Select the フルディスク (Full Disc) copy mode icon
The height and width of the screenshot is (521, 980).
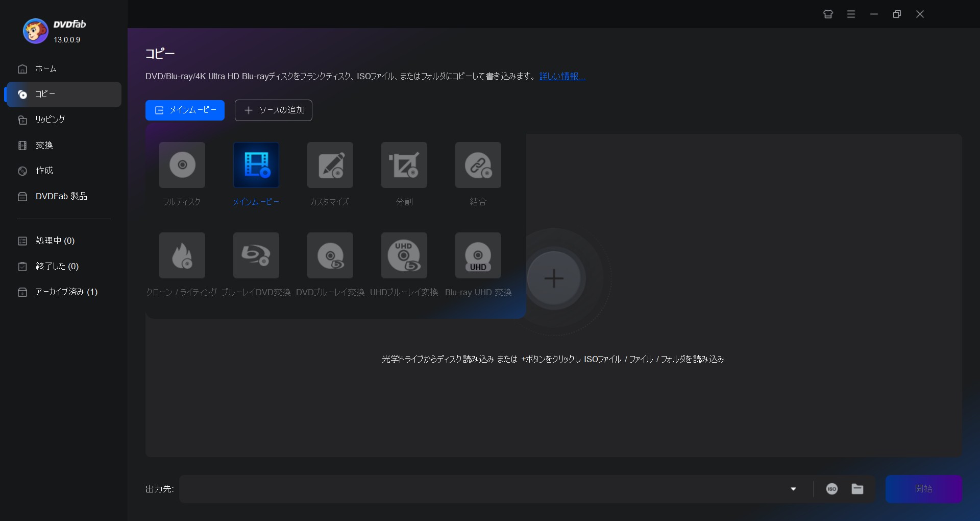(x=182, y=165)
